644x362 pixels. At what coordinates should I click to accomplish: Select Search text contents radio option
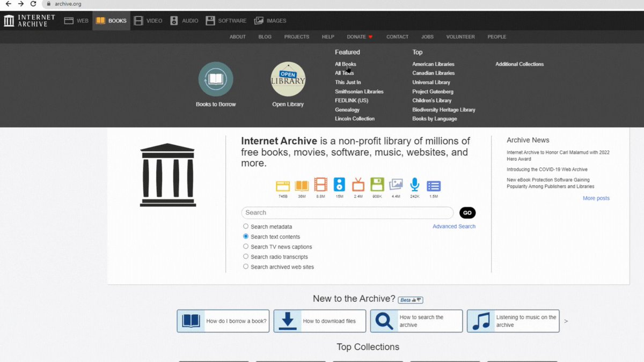246,237
